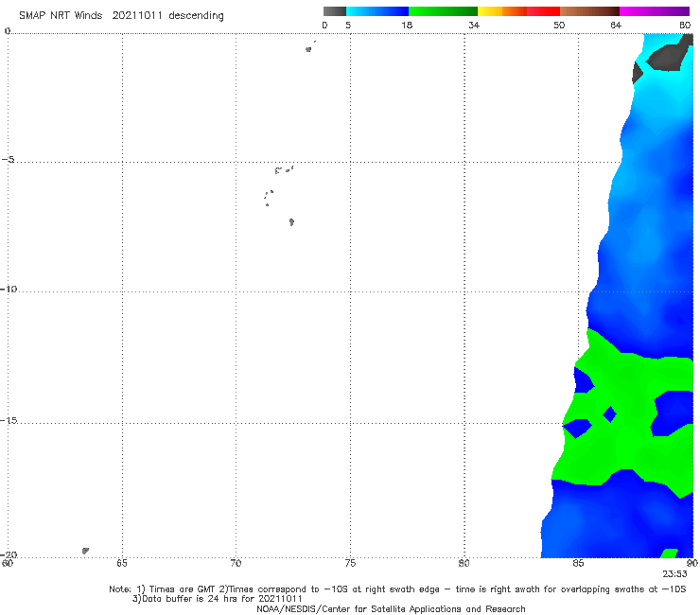Image resolution: width=700 pixels, height=615 pixels.
Task: Click latitude label -5
Action: pos(9,160)
